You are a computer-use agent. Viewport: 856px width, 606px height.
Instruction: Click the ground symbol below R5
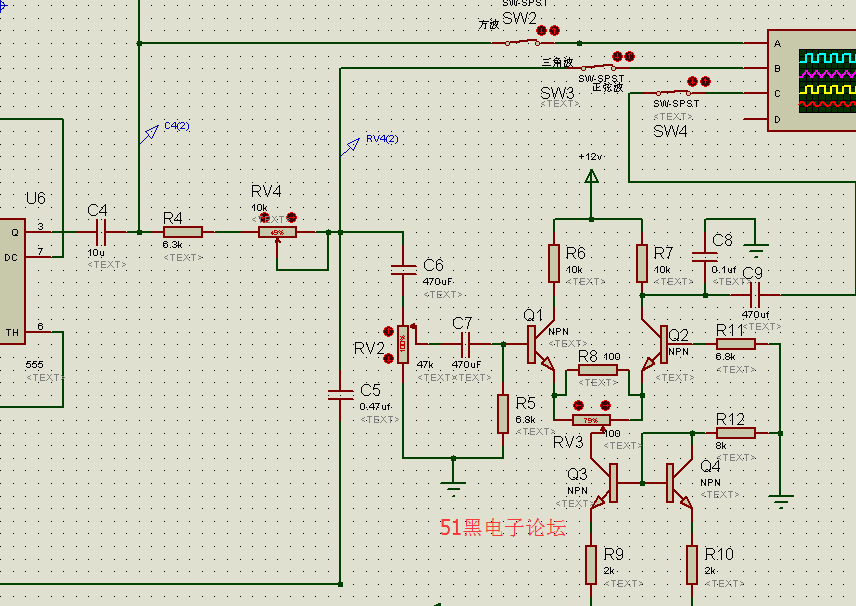pyautogui.click(x=453, y=486)
